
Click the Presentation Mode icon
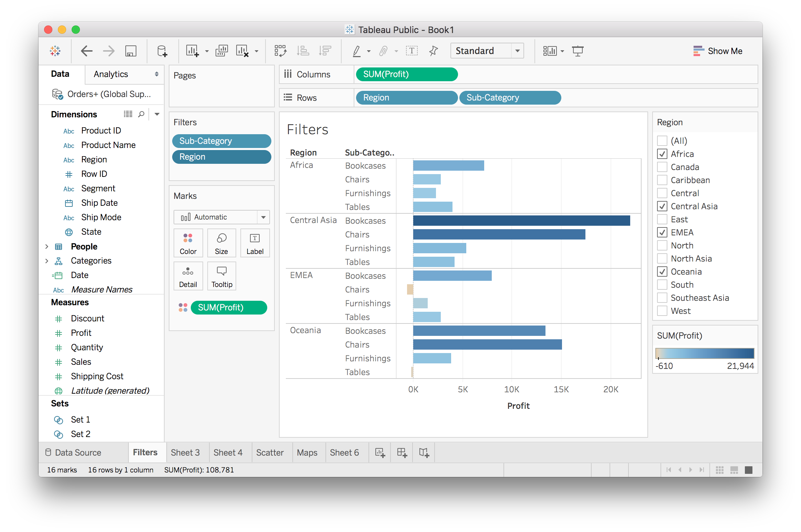tap(578, 51)
